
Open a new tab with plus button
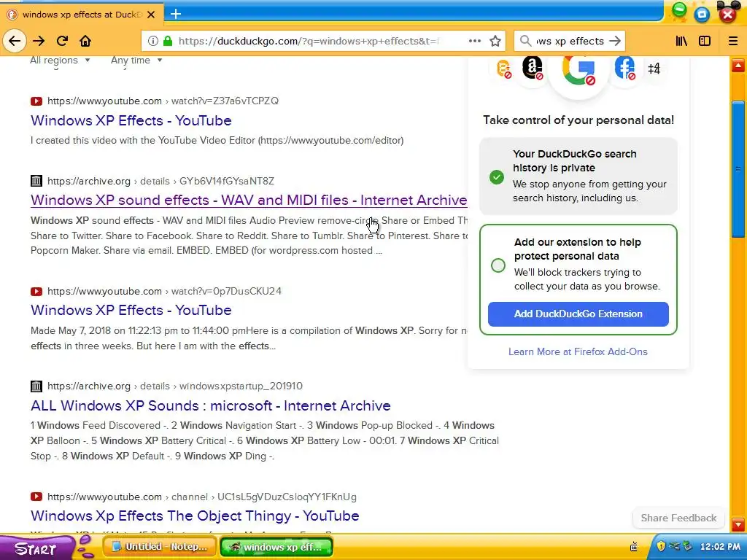click(x=176, y=14)
